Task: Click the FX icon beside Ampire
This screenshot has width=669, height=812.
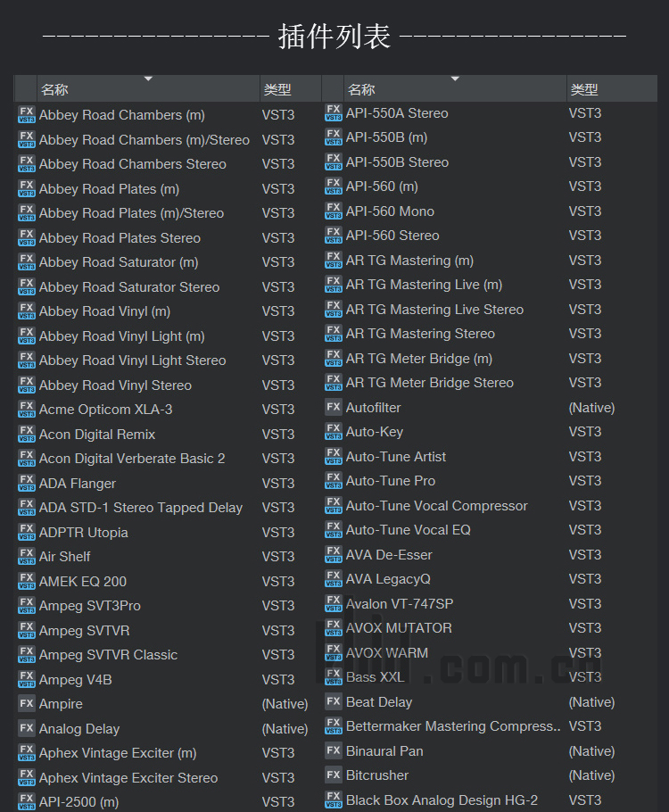Action: click(26, 704)
